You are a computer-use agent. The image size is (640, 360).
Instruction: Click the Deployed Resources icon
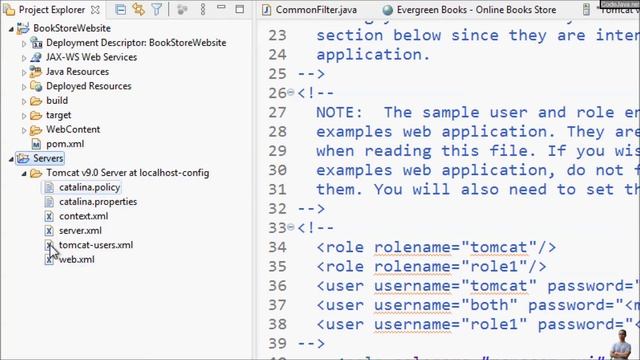pyautogui.click(x=36, y=86)
